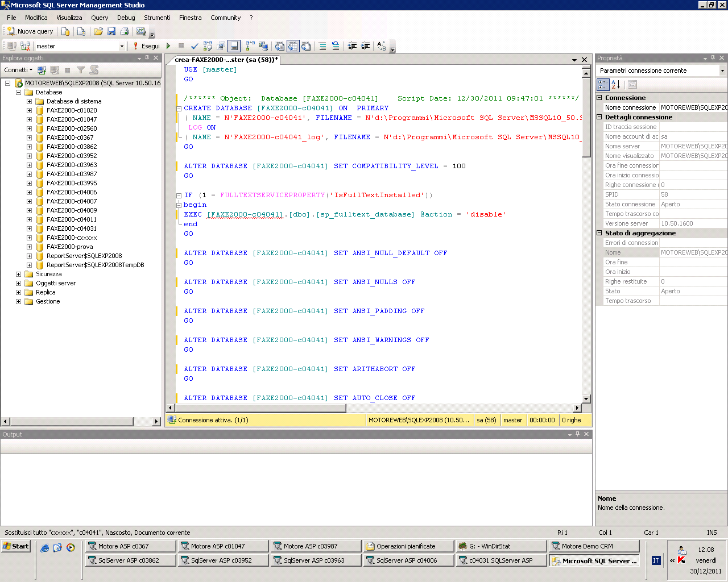Screen dimensions: 728x582
Task: Switch Properties to Categorized view
Action: click(x=603, y=85)
